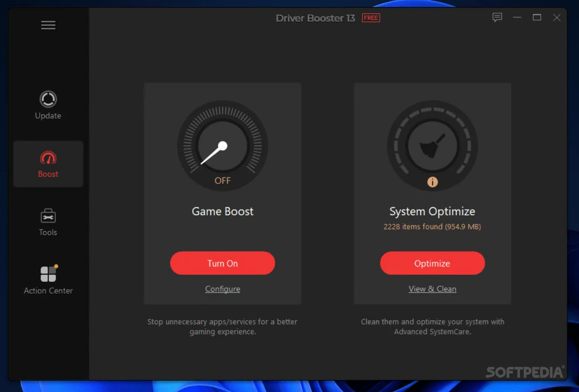Click the feedback message icon in title bar

point(497,18)
